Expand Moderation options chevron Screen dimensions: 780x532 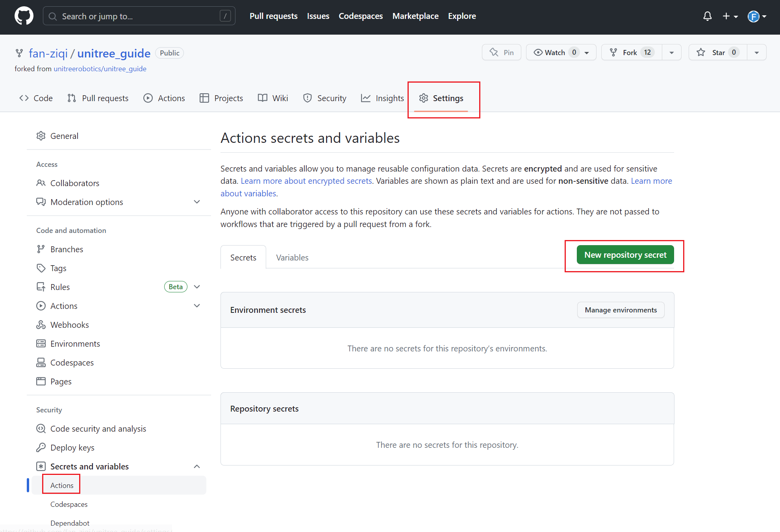[197, 202]
